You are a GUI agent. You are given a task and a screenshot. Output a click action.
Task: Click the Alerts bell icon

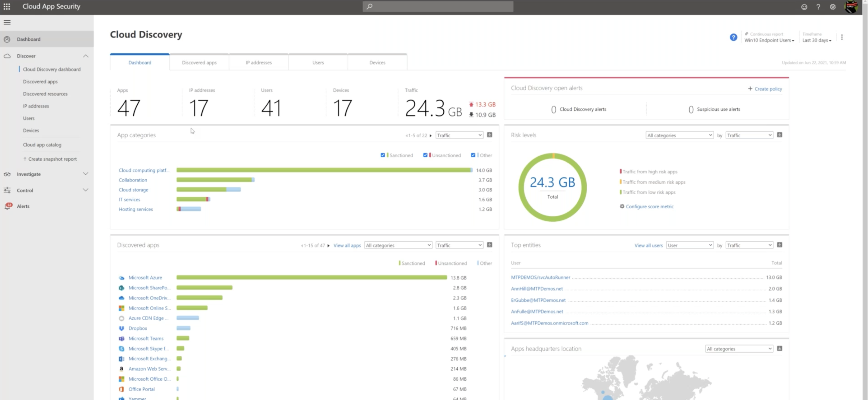[x=7, y=206]
